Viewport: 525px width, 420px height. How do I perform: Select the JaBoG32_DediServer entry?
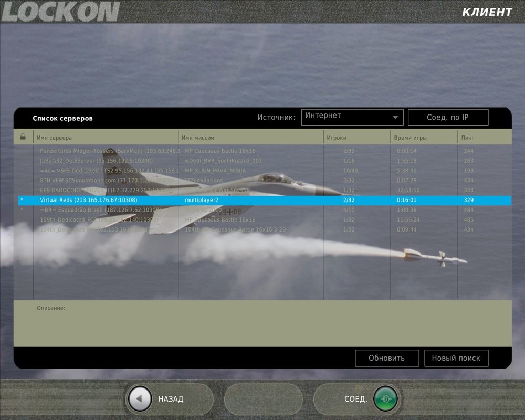(x=157, y=160)
